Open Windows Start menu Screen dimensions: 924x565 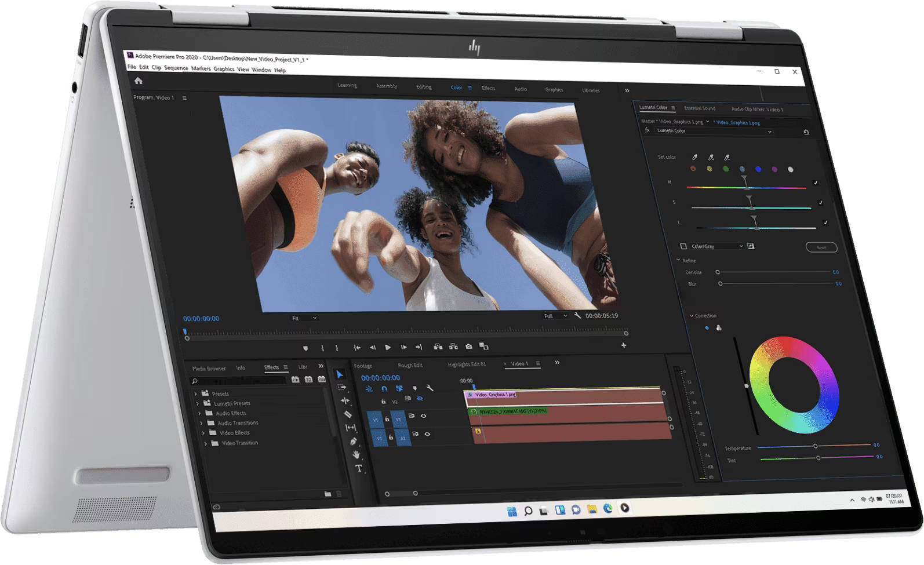tap(512, 511)
